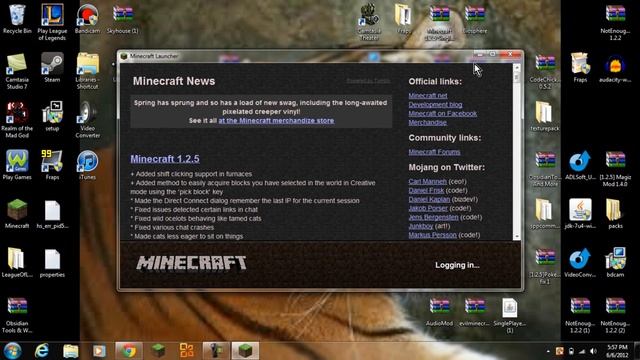This screenshot has width=640, height=360.
Task: Open the Minecraft.net official link
Action: pyautogui.click(x=428, y=96)
